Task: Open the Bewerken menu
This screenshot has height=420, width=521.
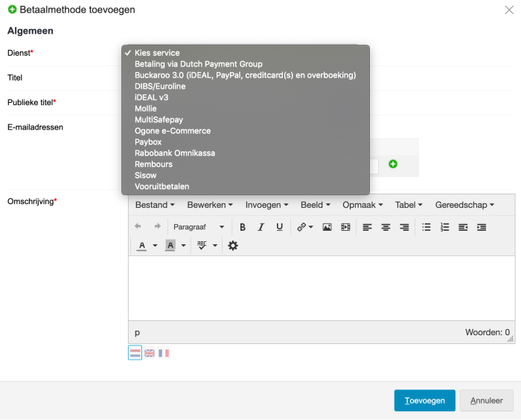Action: [x=210, y=205]
